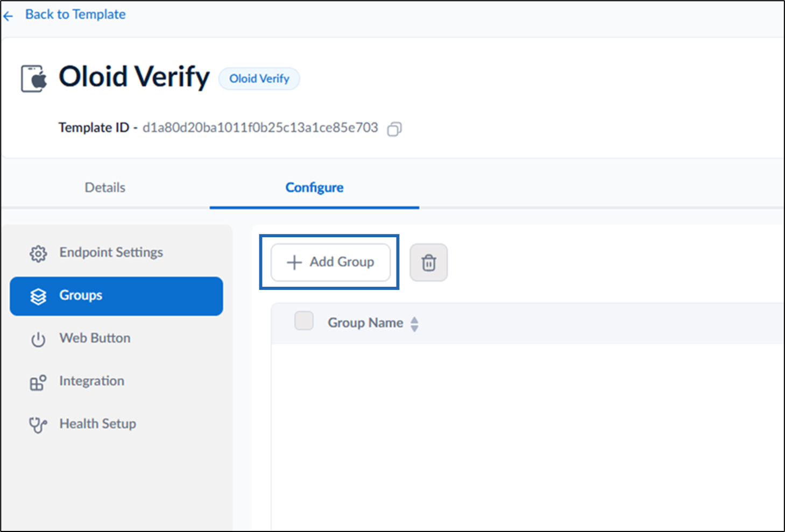Click the Add Group button
This screenshot has height=532, width=785.
point(331,263)
